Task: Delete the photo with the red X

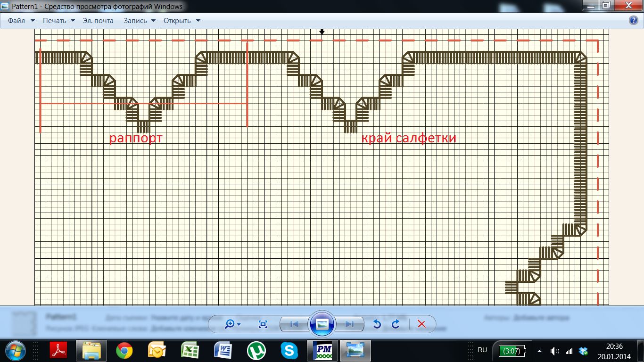Action: (x=421, y=324)
